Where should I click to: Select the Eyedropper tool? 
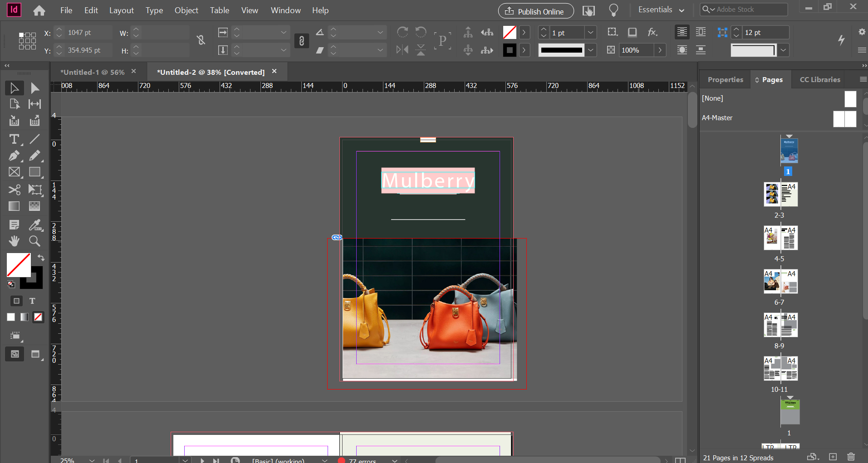pos(35,224)
